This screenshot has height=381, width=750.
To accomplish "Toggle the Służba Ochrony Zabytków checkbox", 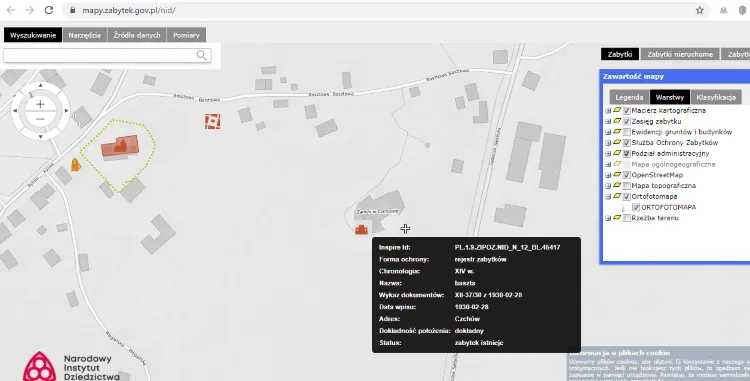I will coord(627,143).
